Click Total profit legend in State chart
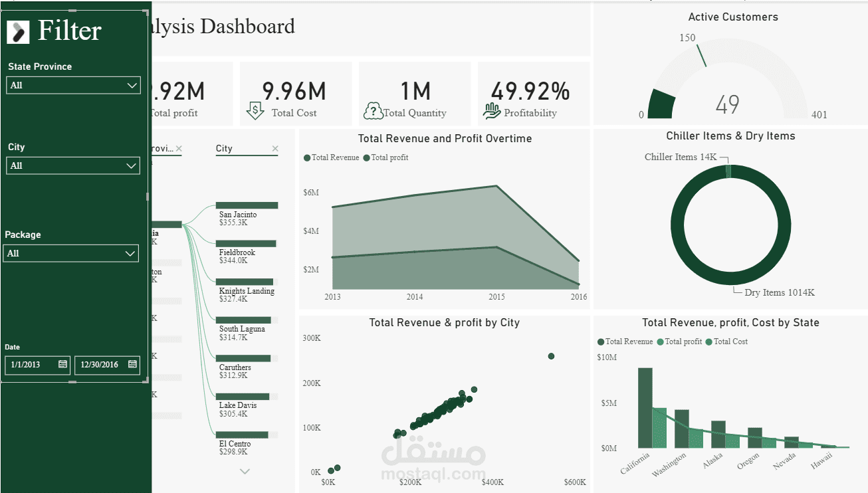The height and width of the screenshot is (493, 868). pos(680,342)
